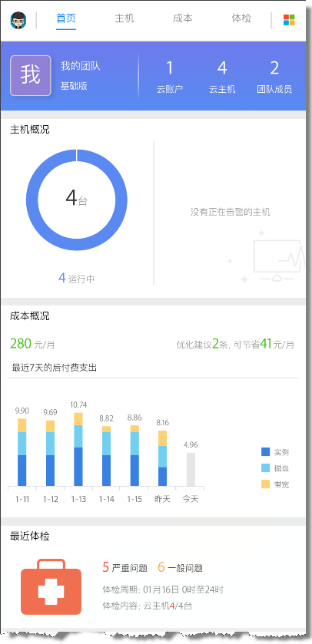The width and height of the screenshot is (312, 644).
Task: Open the 云账户 count
Action: coord(170,77)
